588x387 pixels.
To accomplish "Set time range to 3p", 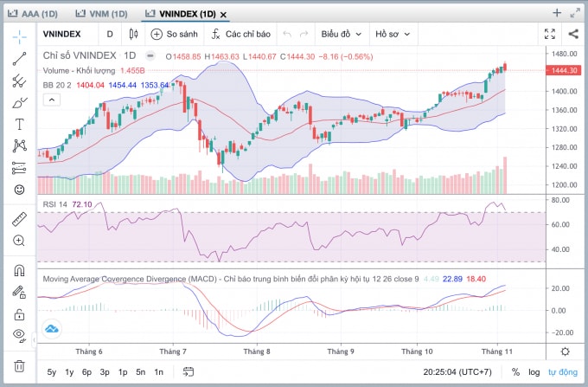I will click(x=105, y=372).
